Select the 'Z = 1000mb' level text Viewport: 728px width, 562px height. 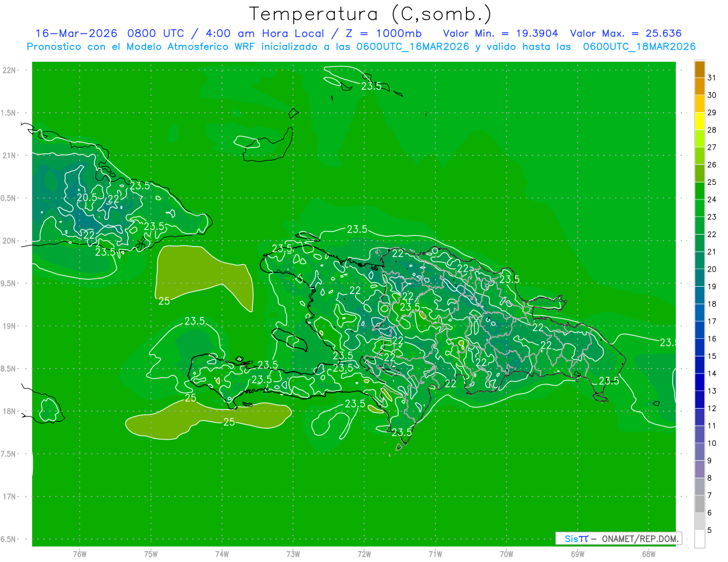pyautogui.click(x=383, y=33)
